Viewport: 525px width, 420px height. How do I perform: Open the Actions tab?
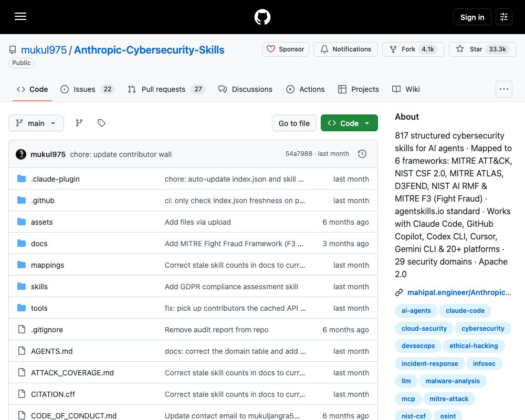[306, 89]
